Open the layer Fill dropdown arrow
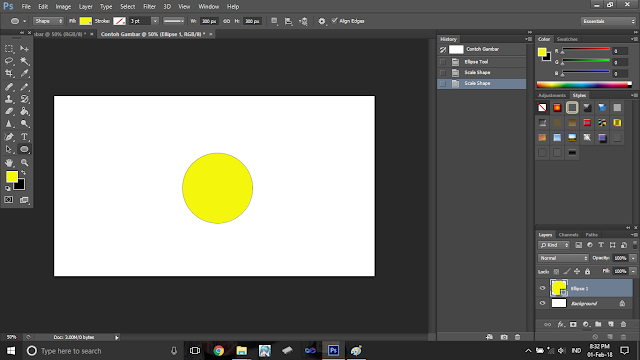The image size is (640, 360). point(633,271)
